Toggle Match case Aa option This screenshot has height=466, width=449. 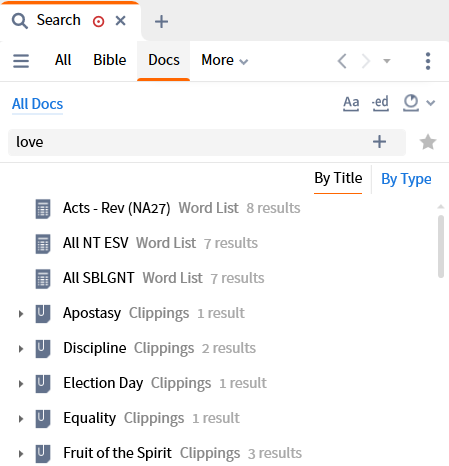(351, 103)
